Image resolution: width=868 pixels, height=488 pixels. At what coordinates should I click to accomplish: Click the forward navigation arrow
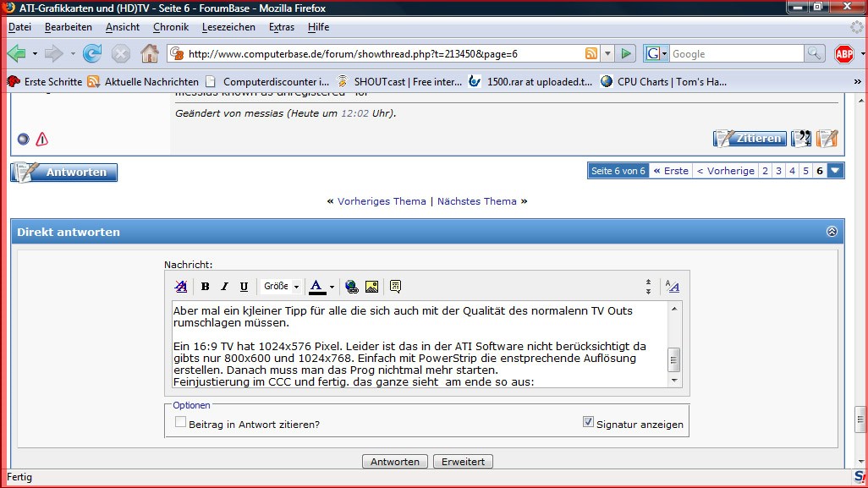click(54, 53)
